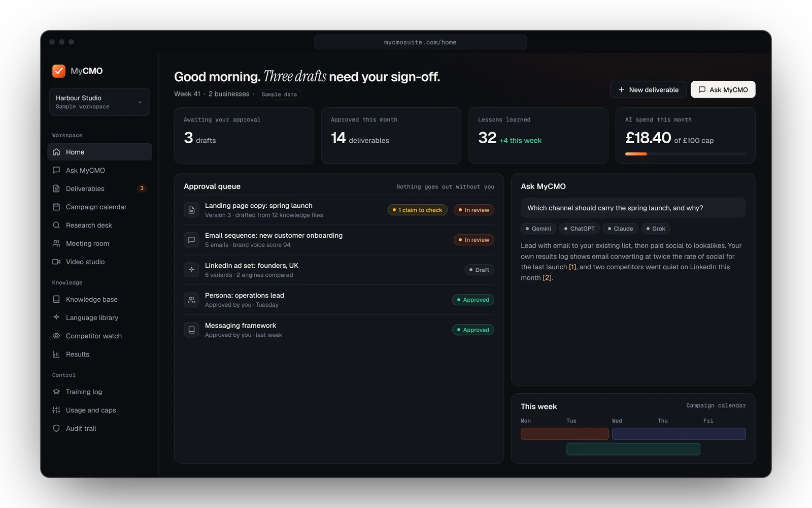Click the Landing page copy document icon
The width and height of the screenshot is (812, 508).
[191, 210]
